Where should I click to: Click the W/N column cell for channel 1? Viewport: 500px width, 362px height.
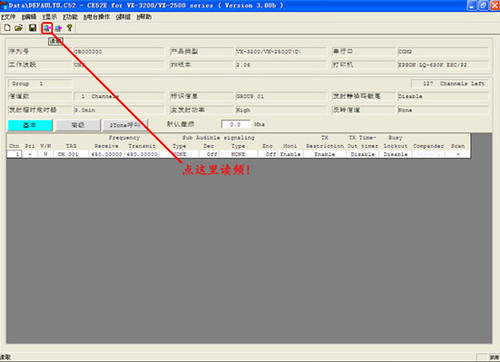point(46,154)
